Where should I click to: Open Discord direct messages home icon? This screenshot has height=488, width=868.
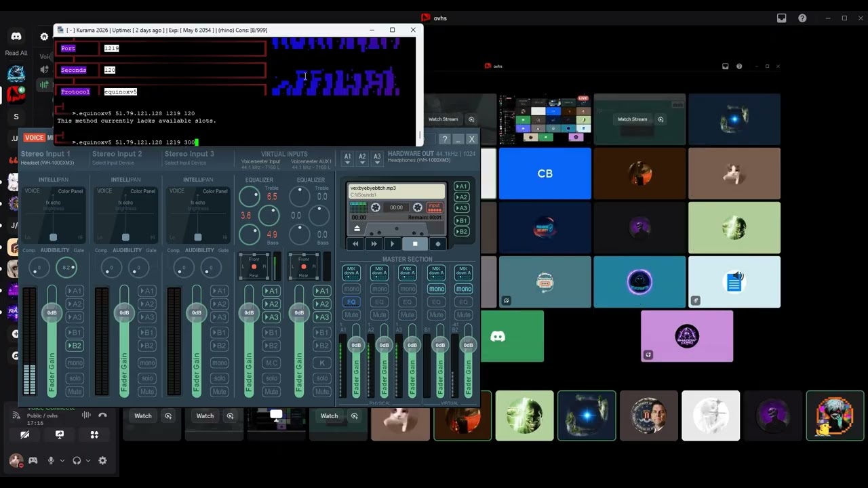[x=16, y=37]
